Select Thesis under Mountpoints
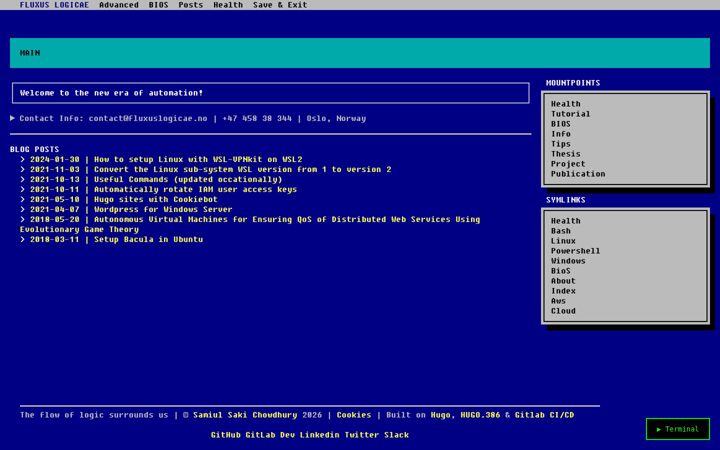Viewport: 720px width, 450px height. (566, 154)
